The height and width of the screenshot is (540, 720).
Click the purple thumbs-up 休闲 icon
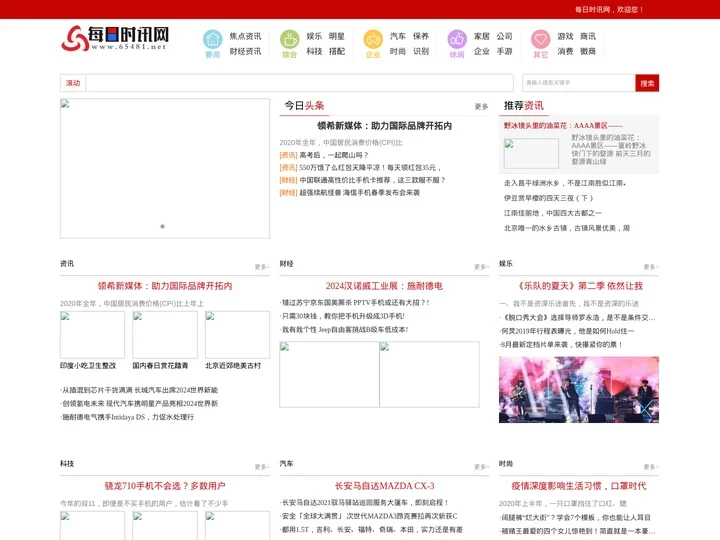pos(457,39)
